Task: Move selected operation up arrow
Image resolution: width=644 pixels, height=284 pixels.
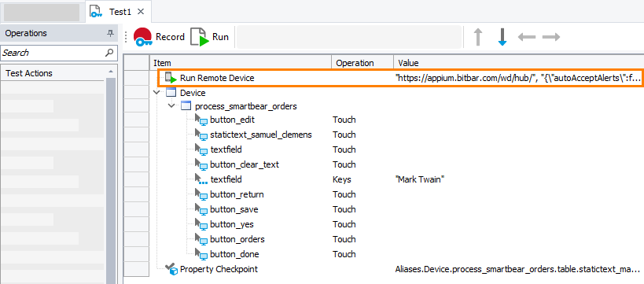Action: tap(477, 37)
